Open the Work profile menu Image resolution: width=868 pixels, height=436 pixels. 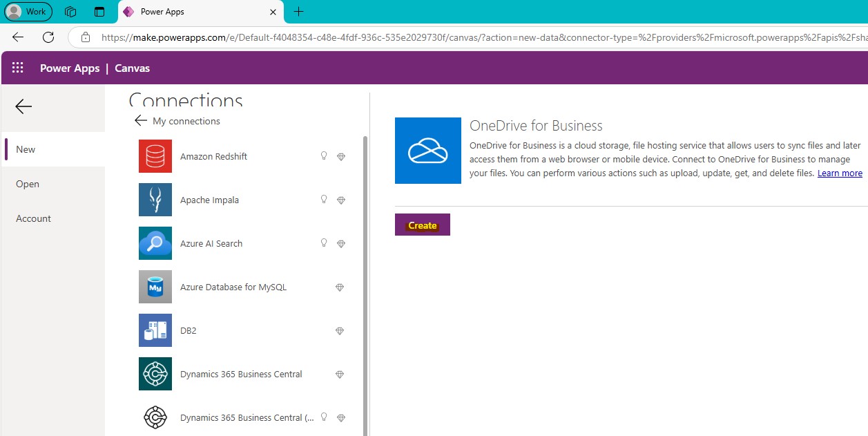(x=28, y=12)
